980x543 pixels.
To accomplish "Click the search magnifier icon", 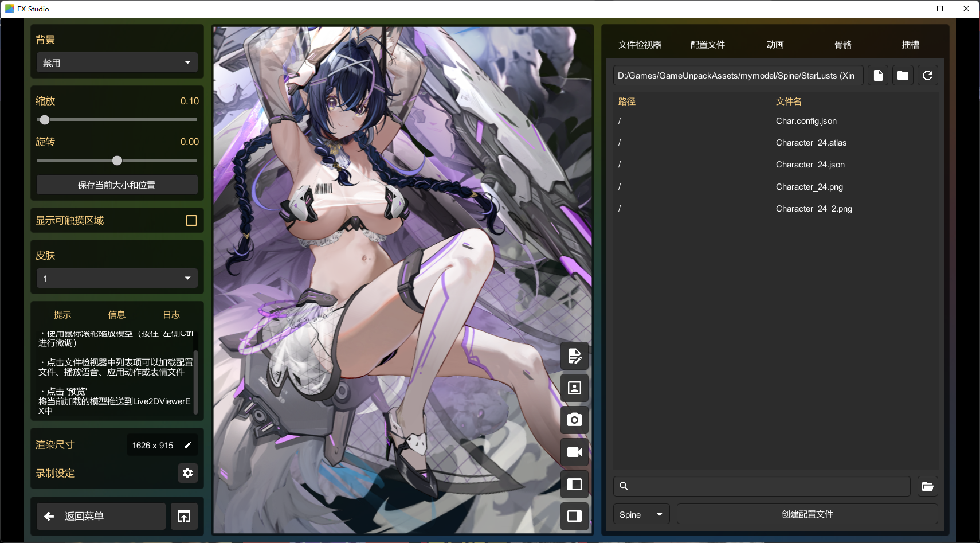I will point(624,486).
